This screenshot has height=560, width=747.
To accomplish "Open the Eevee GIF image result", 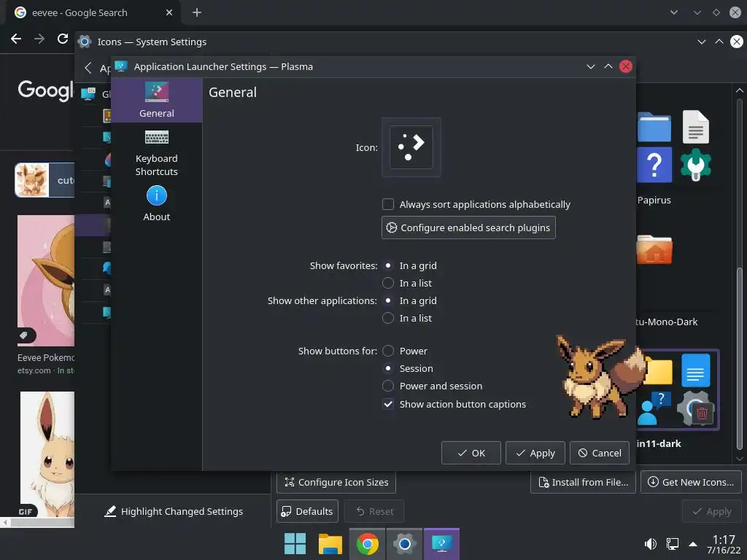I will 47,454.
